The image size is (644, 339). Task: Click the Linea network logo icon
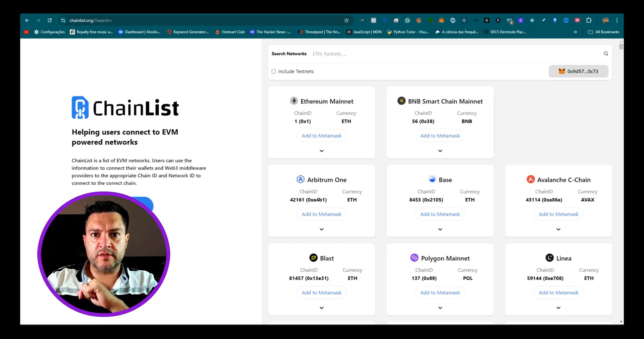tap(549, 258)
